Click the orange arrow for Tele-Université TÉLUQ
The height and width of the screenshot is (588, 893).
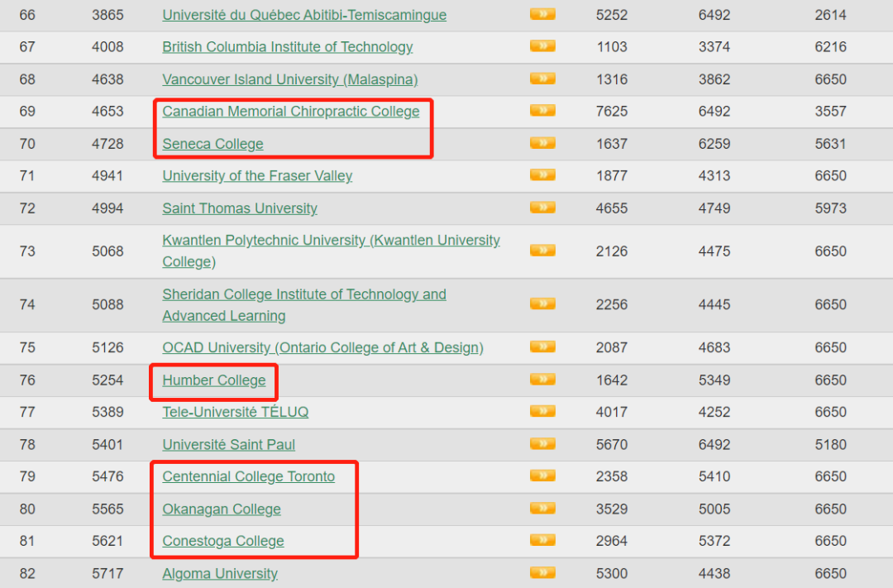coord(542,411)
